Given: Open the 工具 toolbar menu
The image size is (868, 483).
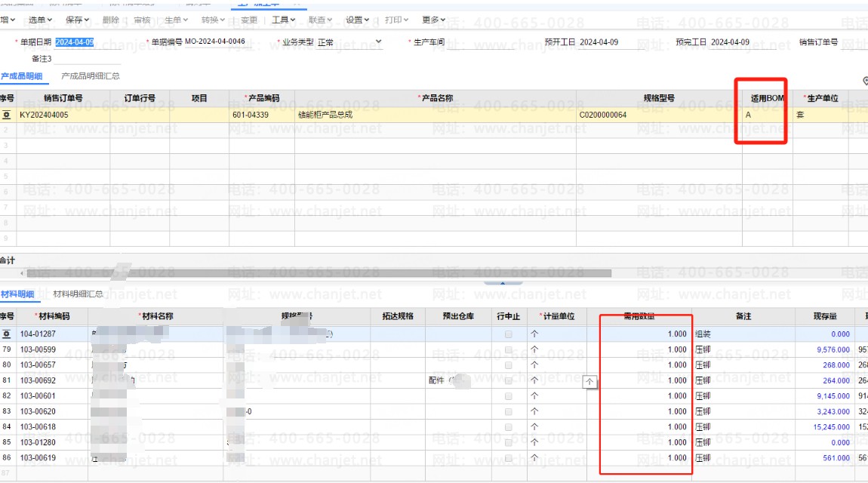Looking at the screenshot, I should click(283, 20).
